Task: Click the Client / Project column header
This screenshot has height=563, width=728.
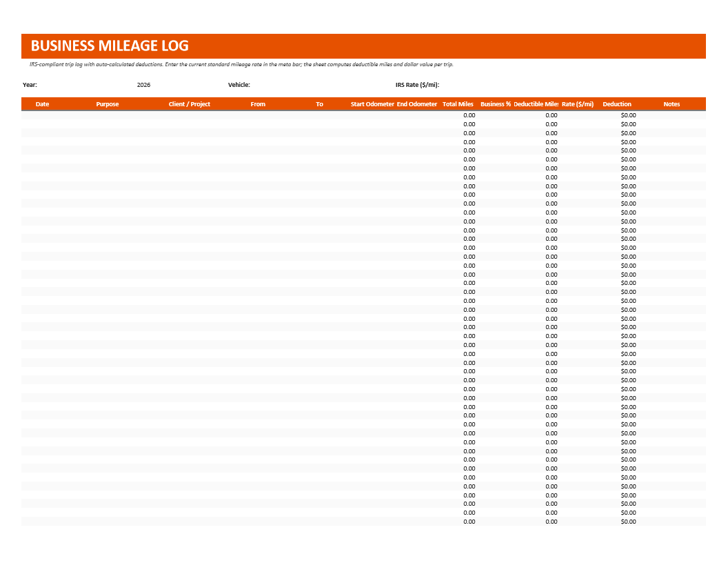Action: click(190, 104)
